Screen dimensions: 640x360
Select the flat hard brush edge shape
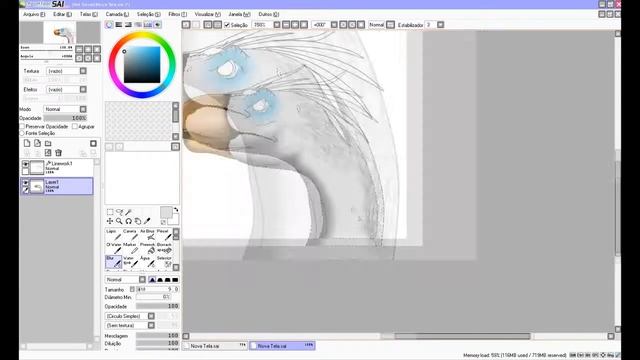[175, 280]
